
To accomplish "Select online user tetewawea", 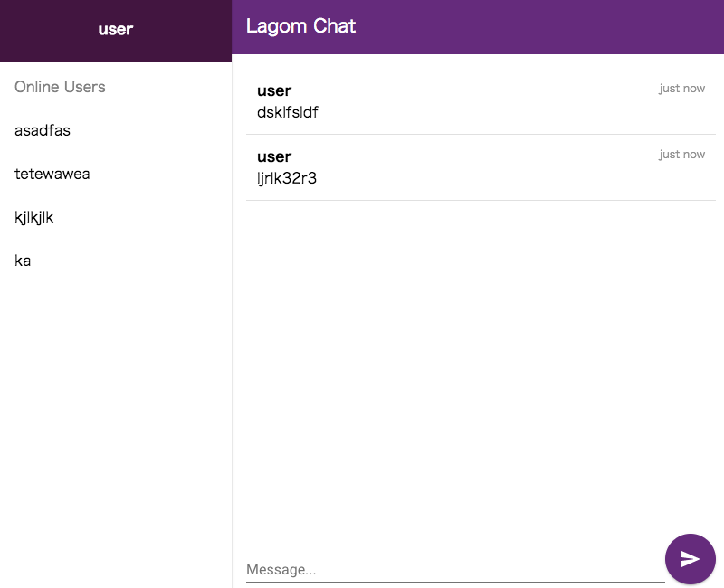I will 52,174.
